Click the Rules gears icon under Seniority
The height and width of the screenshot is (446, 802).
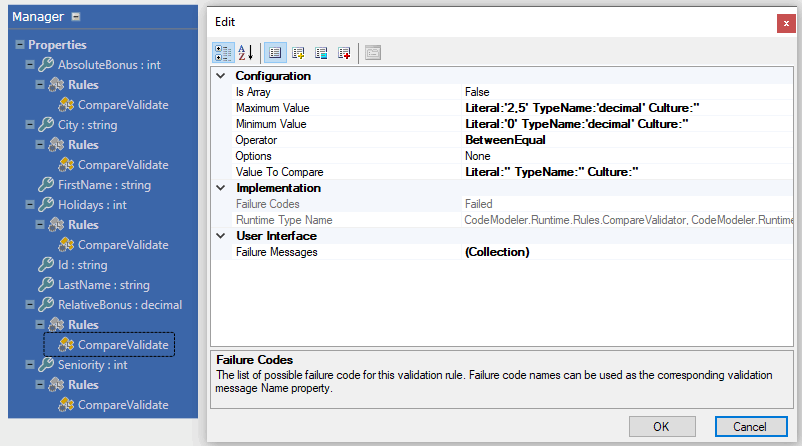click(x=56, y=385)
